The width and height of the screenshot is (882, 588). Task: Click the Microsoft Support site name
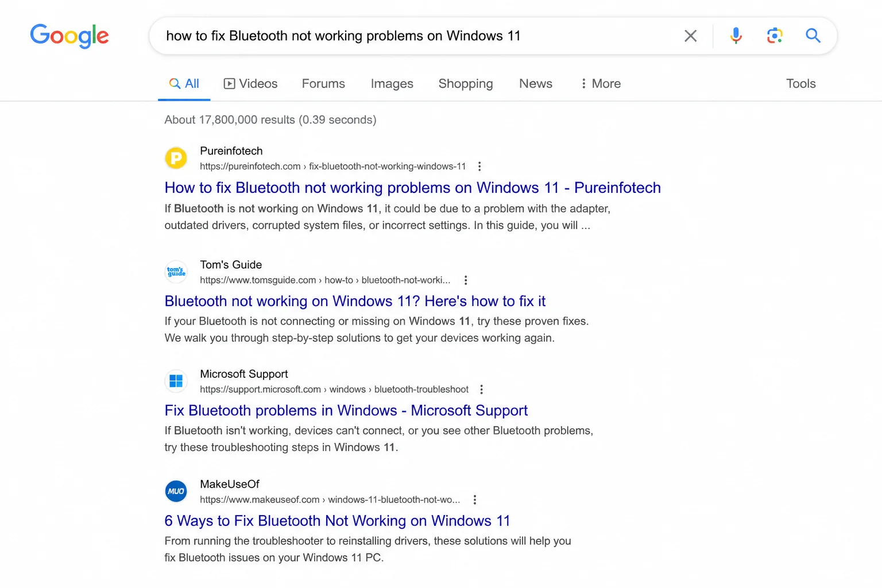[x=244, y=374]
